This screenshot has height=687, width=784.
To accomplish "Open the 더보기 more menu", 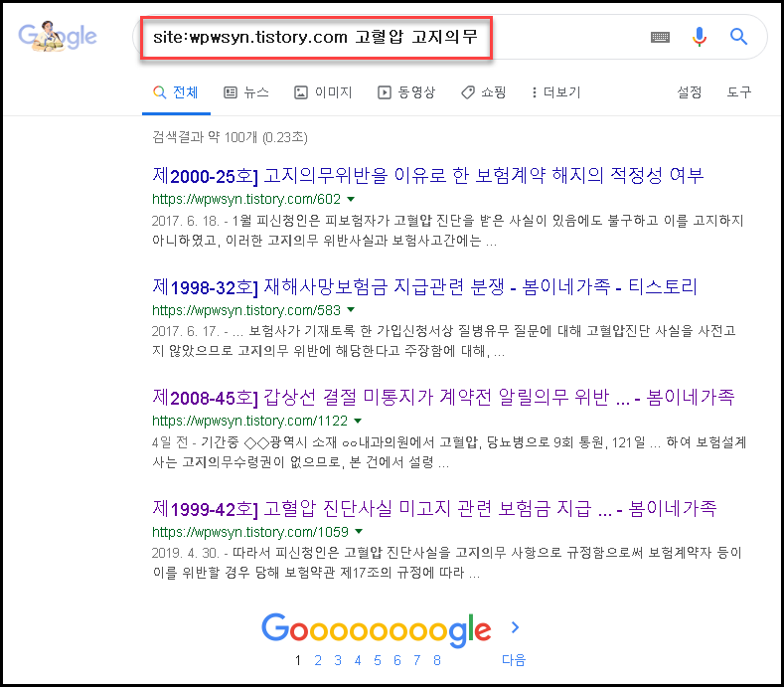I will [x=556, y=92].
